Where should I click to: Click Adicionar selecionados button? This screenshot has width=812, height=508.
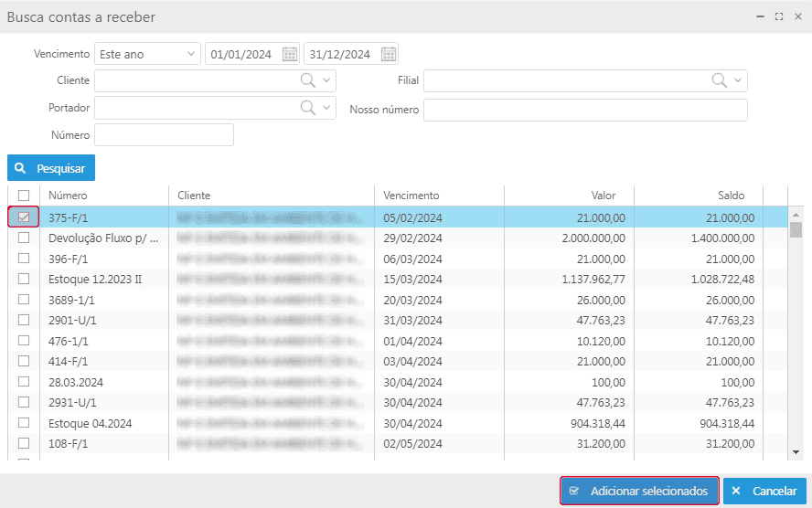coord(639,492)
